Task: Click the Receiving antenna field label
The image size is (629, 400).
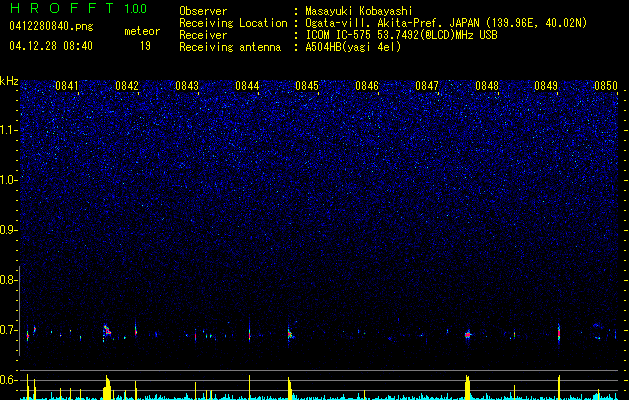Action: click(230, 47)
